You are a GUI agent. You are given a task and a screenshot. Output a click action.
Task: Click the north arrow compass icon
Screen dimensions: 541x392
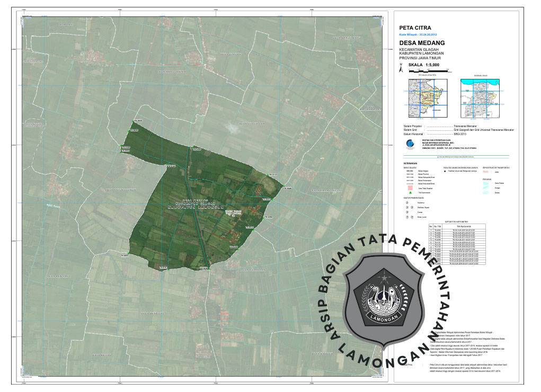tap(402, 68)
